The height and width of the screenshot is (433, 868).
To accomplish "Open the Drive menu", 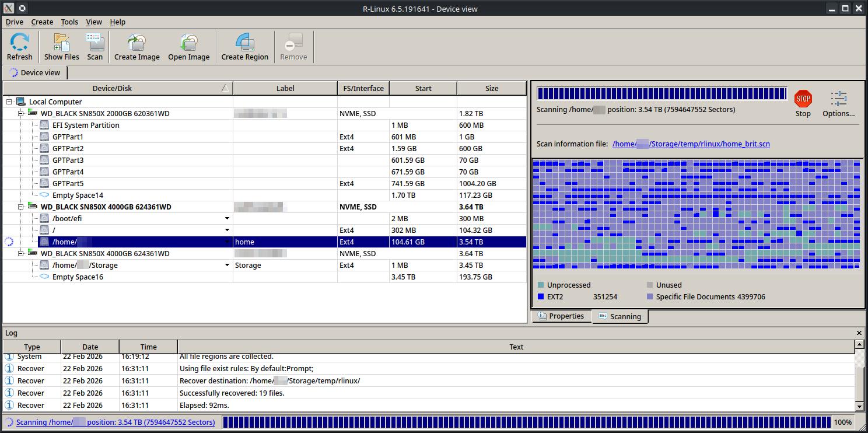I will pos(15,22).
